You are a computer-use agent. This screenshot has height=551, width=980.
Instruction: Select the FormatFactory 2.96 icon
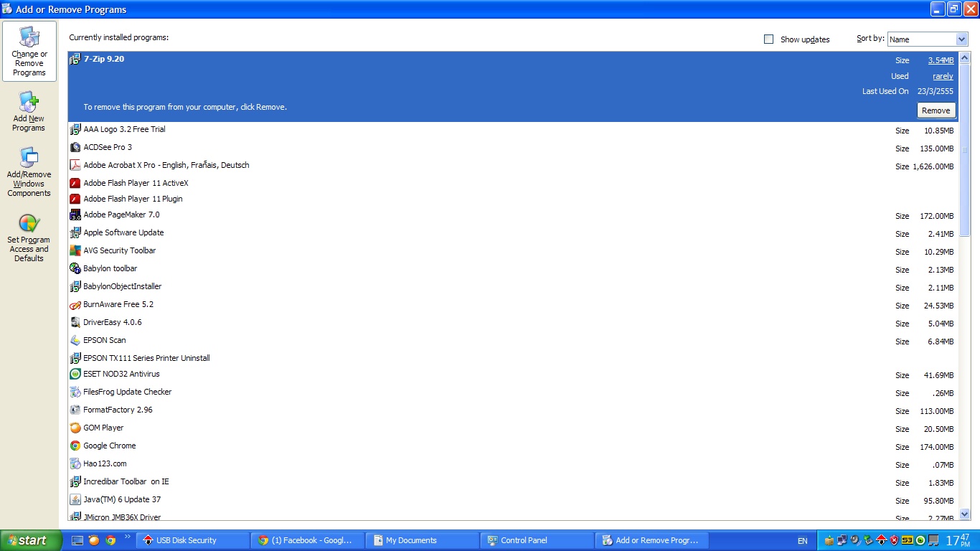coord(75,410)
